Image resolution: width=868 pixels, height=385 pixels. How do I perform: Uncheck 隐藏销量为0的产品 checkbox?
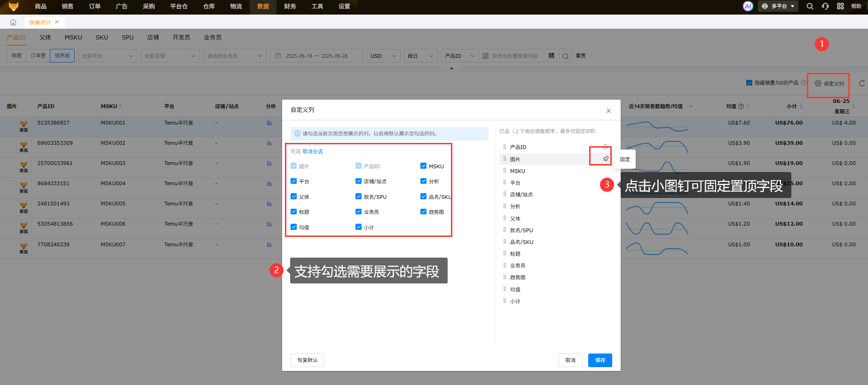pos(749,83)
